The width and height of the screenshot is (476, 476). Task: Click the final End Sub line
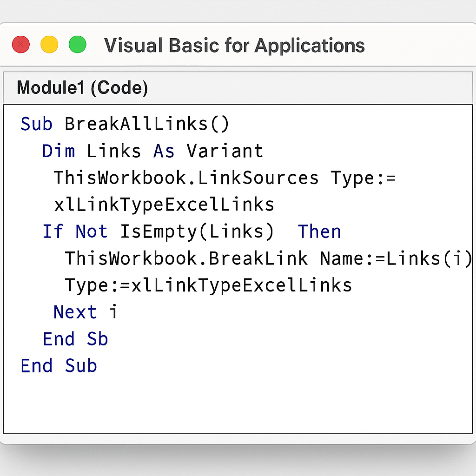pyautogui.click(x=59, y=366)
